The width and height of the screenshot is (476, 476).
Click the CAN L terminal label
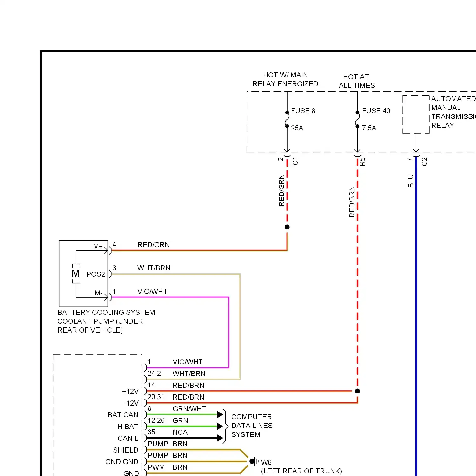[128, 438]
